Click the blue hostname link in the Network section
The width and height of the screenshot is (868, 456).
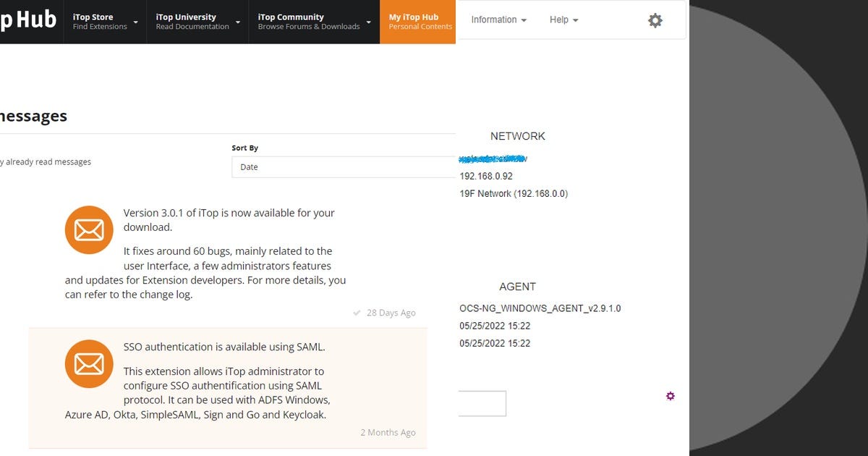(493, 159)
